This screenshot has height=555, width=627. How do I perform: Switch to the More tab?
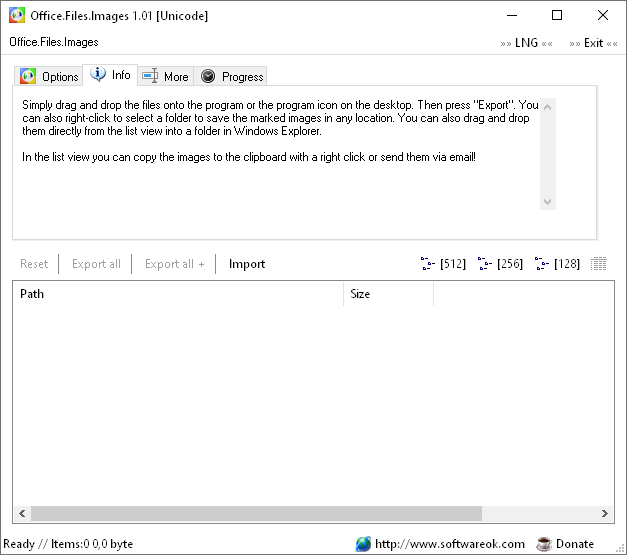pyautogui.click(x=166, y=76)
